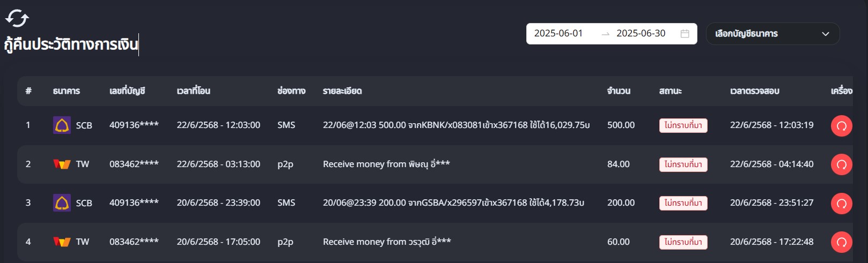Click red restore button for row 1
Viewport: 868px width, 263px height.
pos(841,126)
